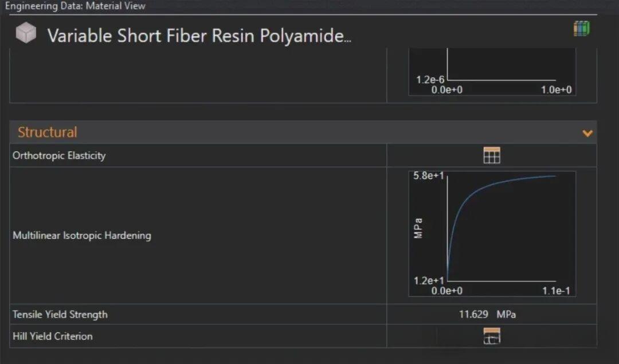
Task: Click the 1.1e-1 strain axis limit on chart
Action: pyautogui.click(x=555, y=291)
